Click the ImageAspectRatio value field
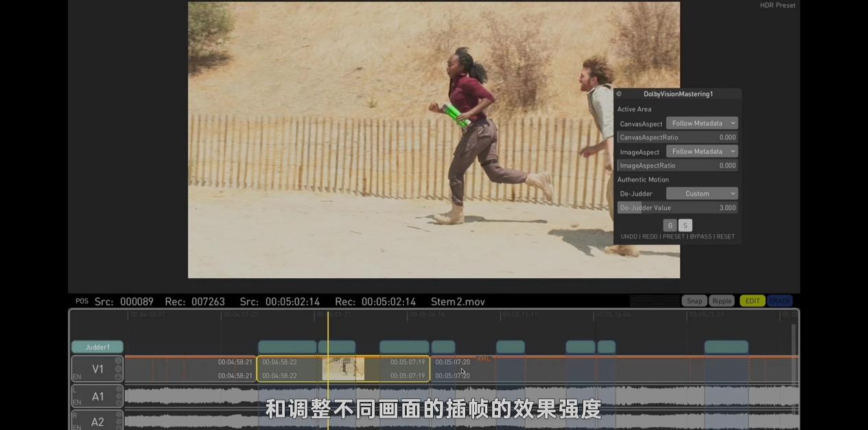868x430 pixels. pyautogui.click(x=678, y=166)
